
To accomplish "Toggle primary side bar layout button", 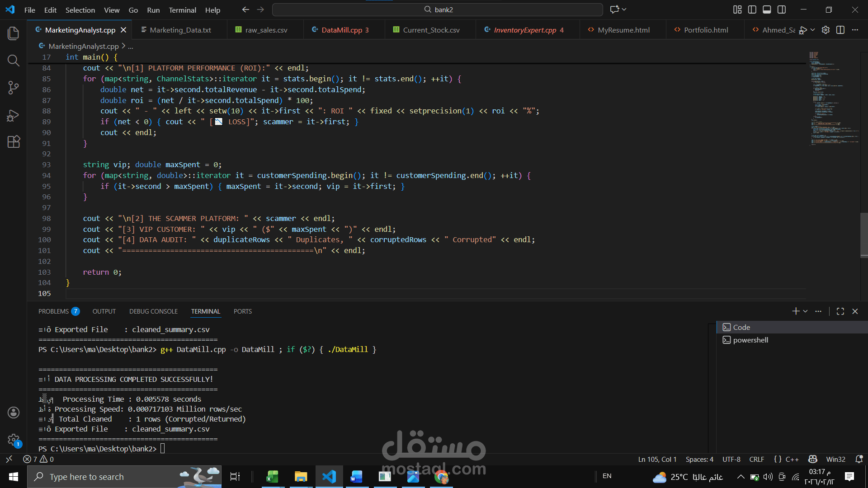I will 752,9.
